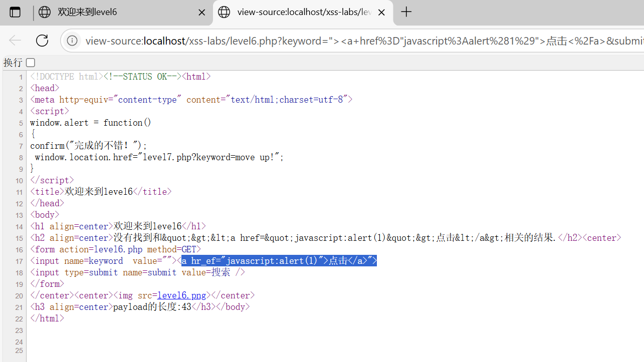The image size is (644, 362).
Task: Click the 'window.alert = function()' line
Action: [91, 123]
